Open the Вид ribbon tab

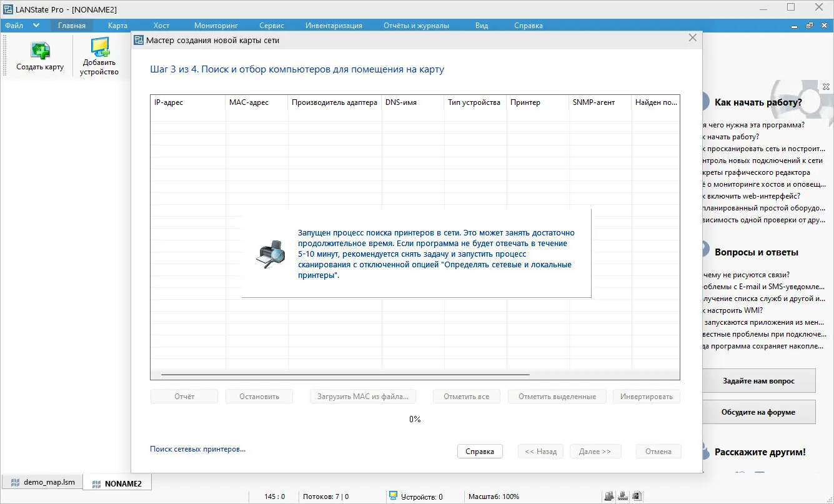click(x=482, y=26)
